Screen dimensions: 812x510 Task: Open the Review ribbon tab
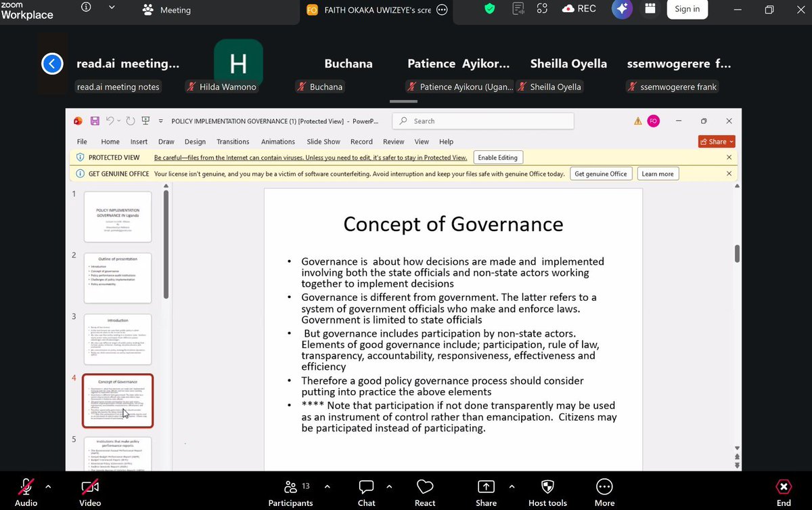point(394,142)
